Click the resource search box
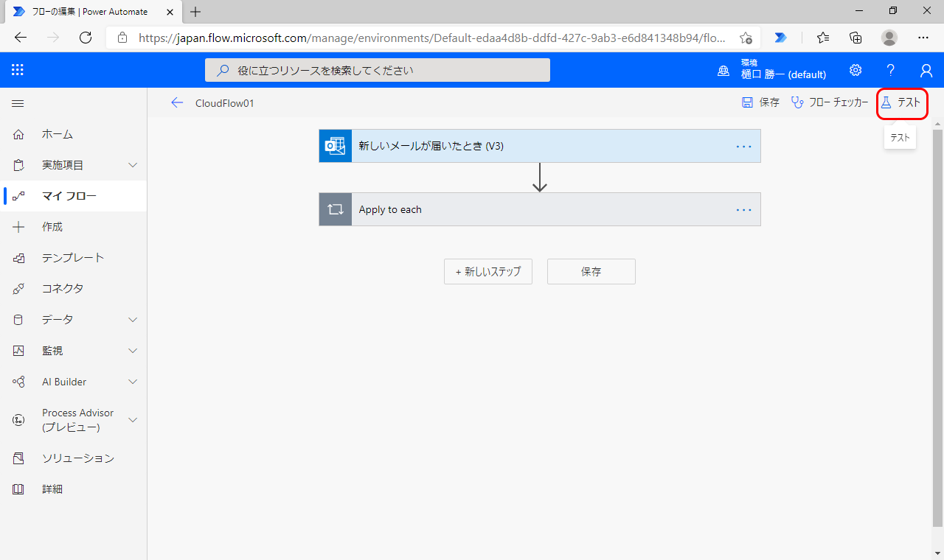Image resolution: width=944 pixels, height=560 pixels. click(378, 70)
